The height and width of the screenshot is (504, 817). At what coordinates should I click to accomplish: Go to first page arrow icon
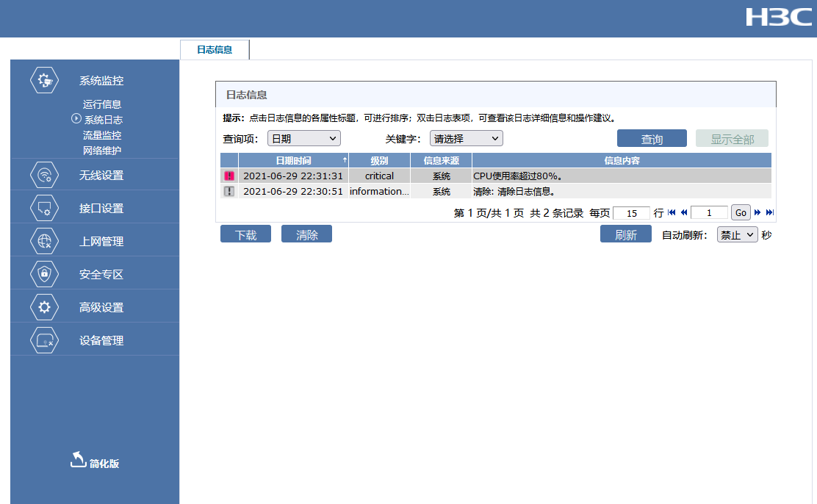(672, 212)
